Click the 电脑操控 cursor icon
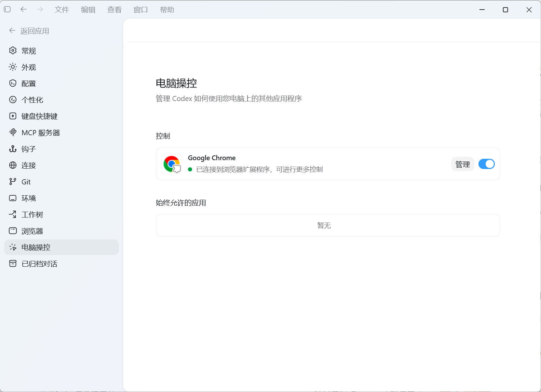The width and height of the screenshot is (541, 392). click(13, 247)
